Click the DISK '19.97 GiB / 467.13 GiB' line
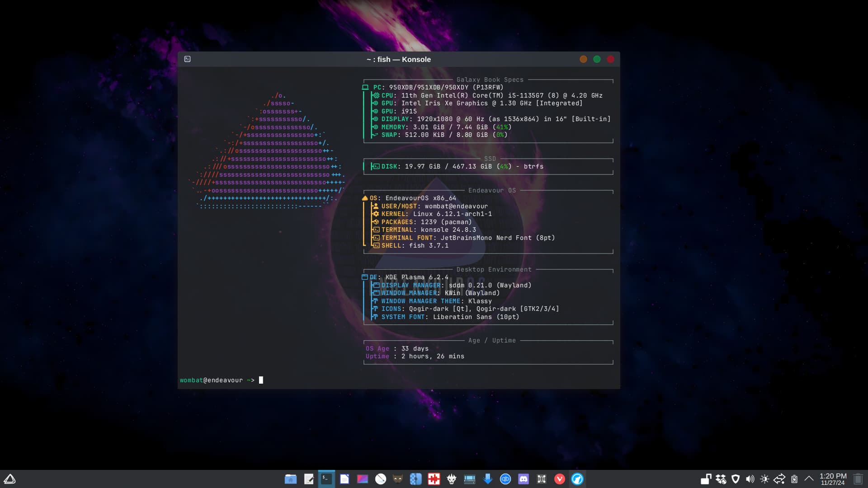 pos(458,167)
